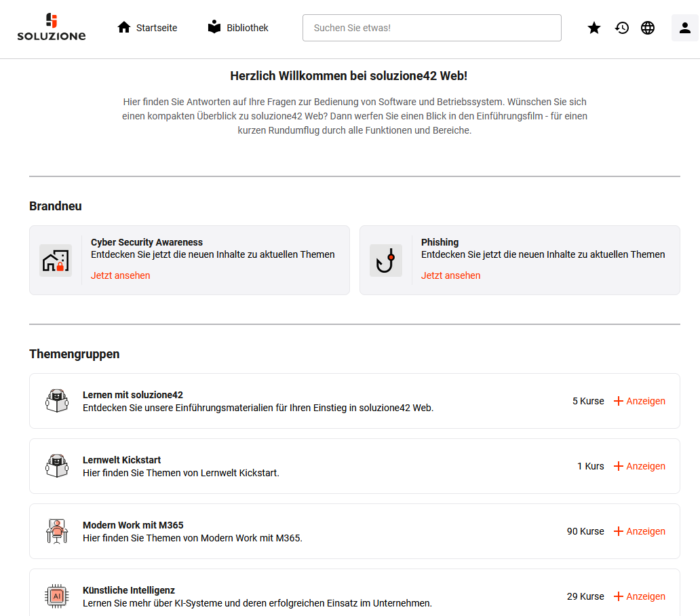This screenshot has width=700, height=616.
Task: Show the 29 Künstliche Intelligenz courses
Action: pyautogui.click(x=639, y=596)
